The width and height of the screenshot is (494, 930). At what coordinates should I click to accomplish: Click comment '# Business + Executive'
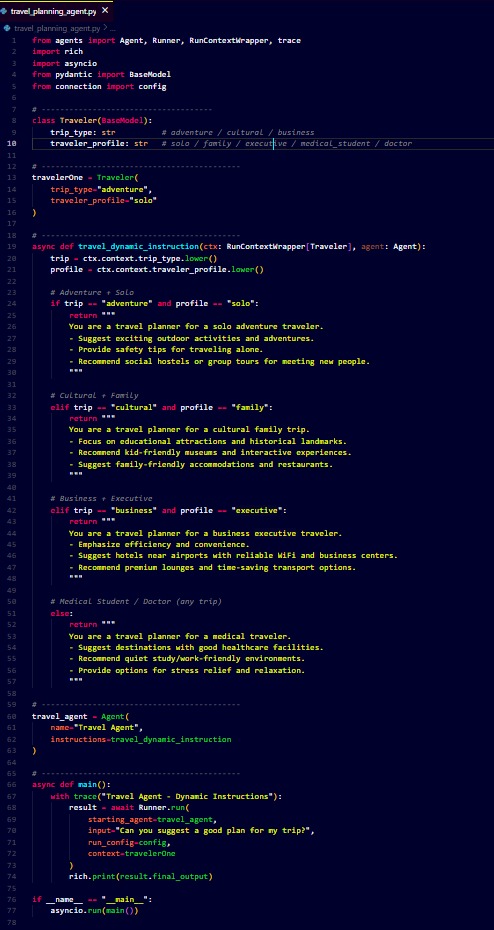[101, 499]
